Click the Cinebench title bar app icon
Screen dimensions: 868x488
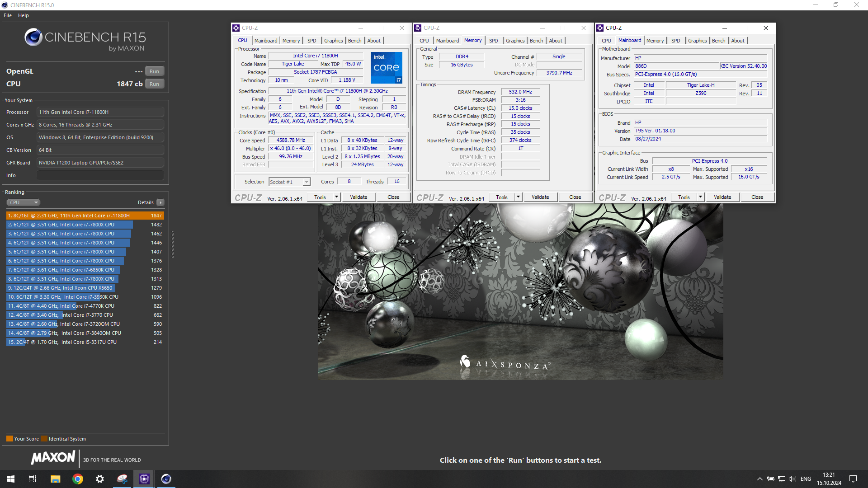(5, 5)
